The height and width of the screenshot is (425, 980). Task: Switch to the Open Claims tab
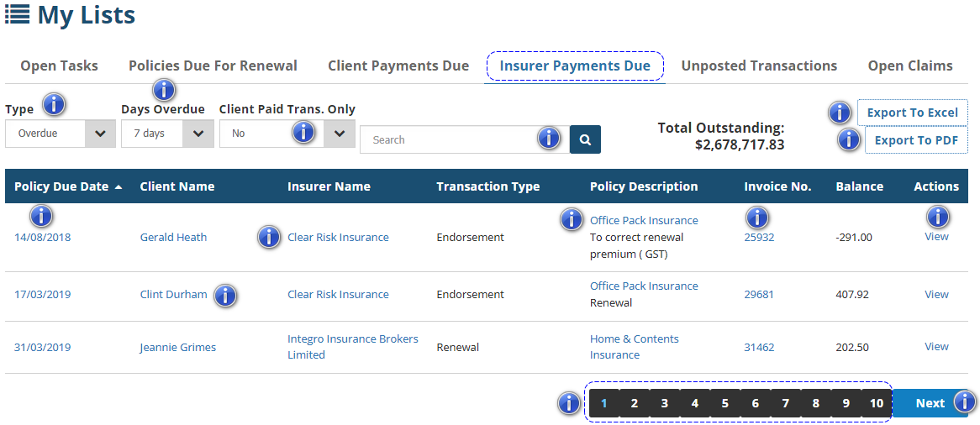pos(910,66)
